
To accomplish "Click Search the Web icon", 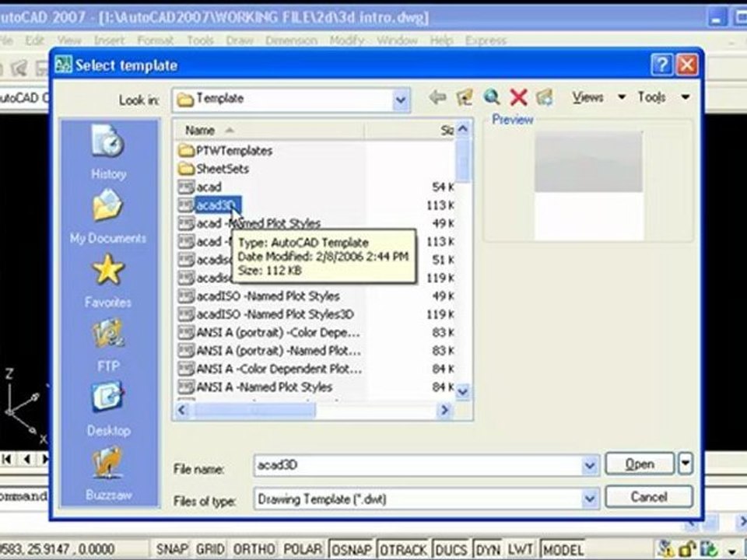I will [492, 97].
